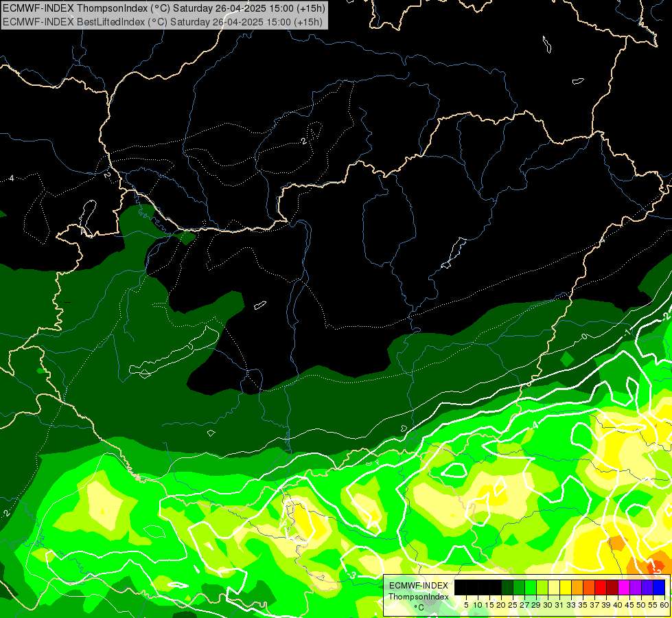Click the legend tick value '33'
The width and height of the screenshot is (672, 618).
click(x=571, y=605)
